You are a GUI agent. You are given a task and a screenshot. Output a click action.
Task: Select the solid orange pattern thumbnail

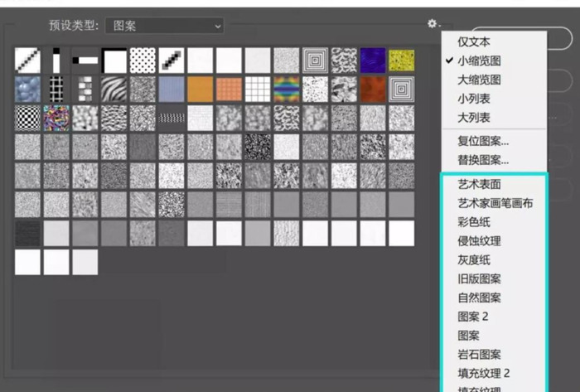[x=201, y=90]
